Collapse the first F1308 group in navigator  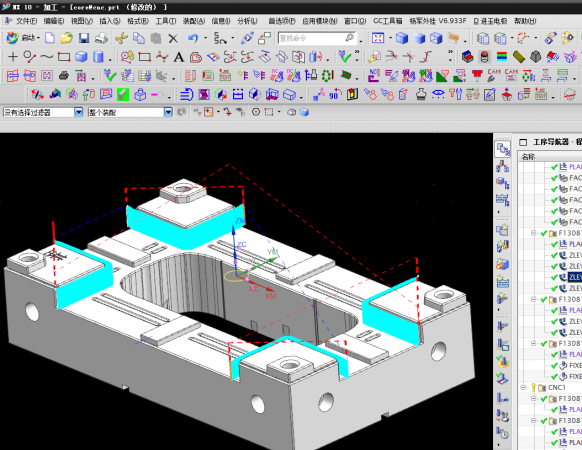point(534,233)
